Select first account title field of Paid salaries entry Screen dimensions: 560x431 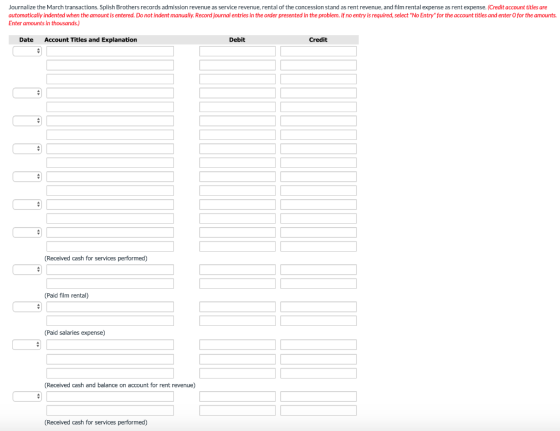pos(110,307)
